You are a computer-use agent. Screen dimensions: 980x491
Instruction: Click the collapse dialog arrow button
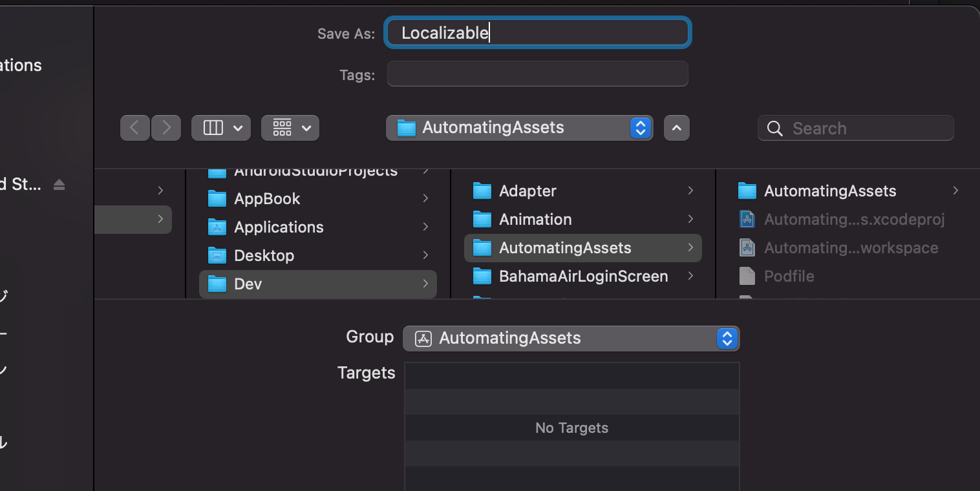676,127
